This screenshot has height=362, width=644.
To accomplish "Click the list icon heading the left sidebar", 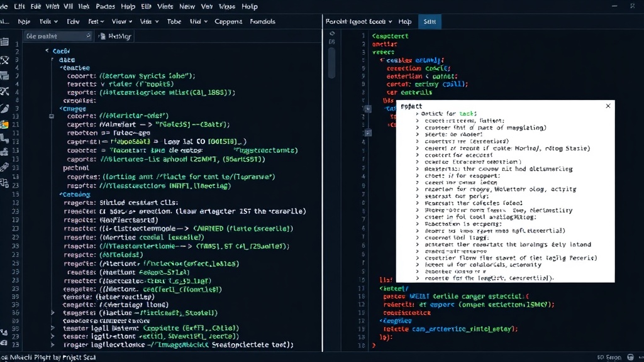I will (4, 42).
